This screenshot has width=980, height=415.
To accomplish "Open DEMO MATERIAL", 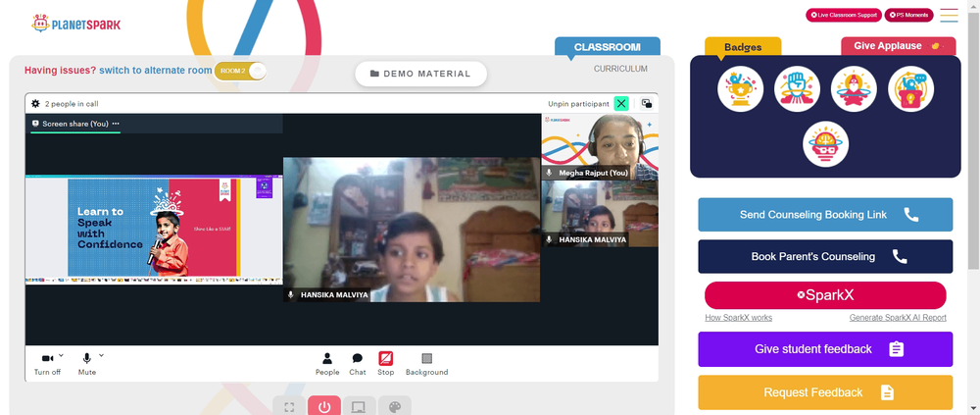I will (420, 74).
